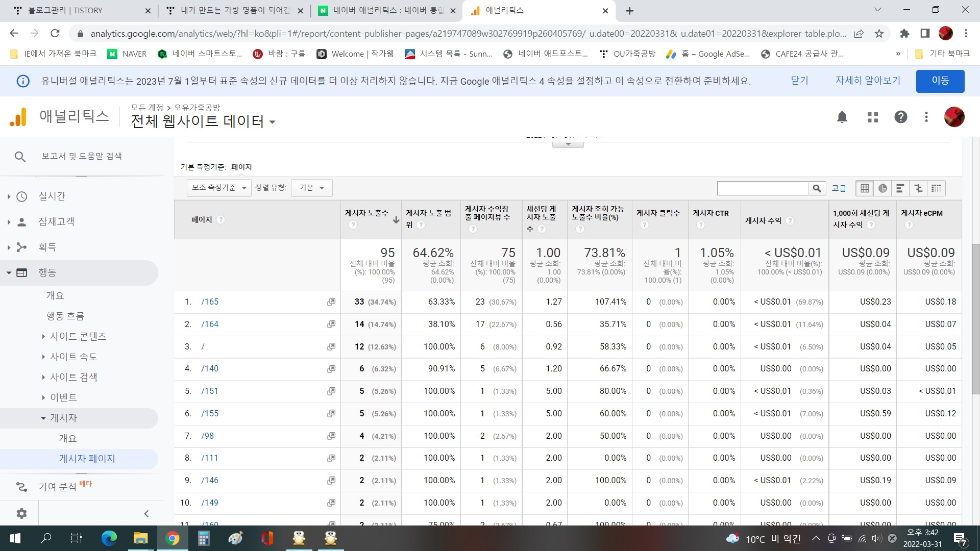Open Microsoft Edge from the taskbar
The height and width of the screenshot is (551, 980).
coord(109,538)
